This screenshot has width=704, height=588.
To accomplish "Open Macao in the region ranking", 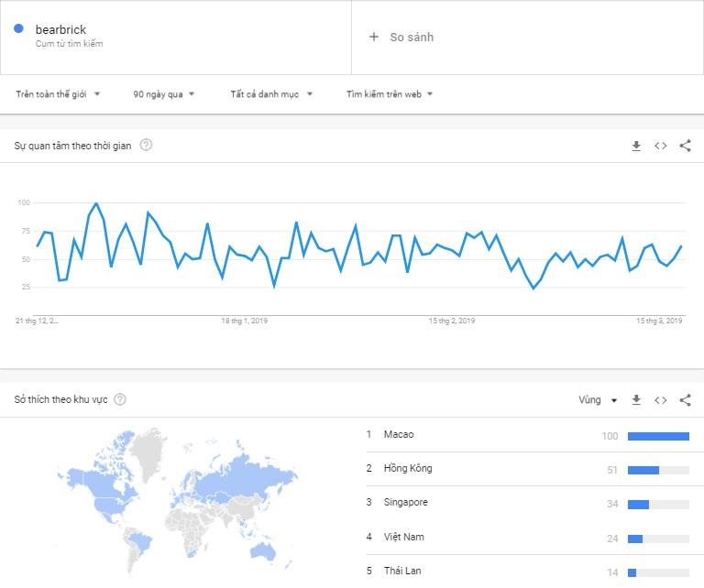I will click(399, 434).
